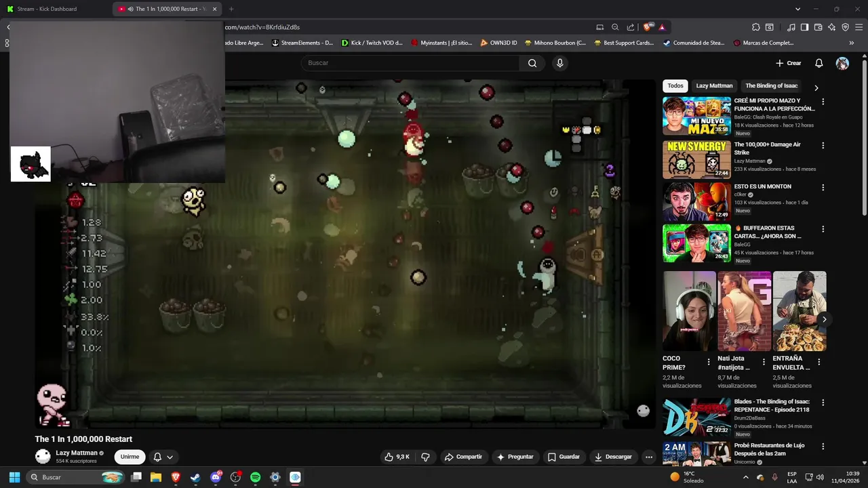The height and width of the screenshot is (488, 868).
Task: Select 'The Binding of Isaac' filter chip
Action: (772, 86)
